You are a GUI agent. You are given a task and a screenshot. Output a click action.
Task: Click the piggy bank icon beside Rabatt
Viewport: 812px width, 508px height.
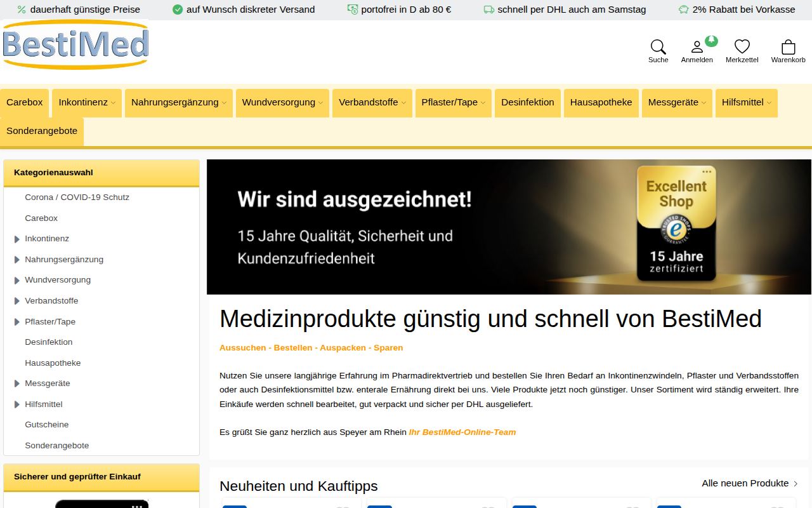683,10
